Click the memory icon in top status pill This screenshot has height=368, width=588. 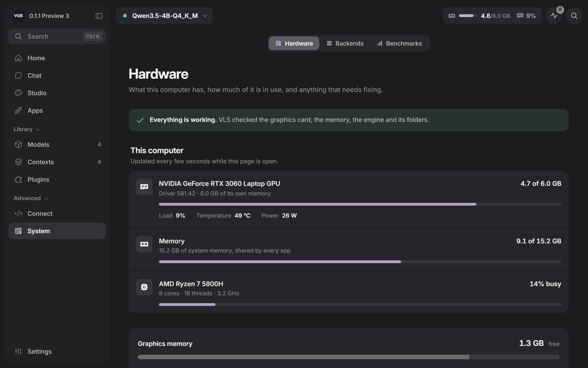[x=452, y=16]
